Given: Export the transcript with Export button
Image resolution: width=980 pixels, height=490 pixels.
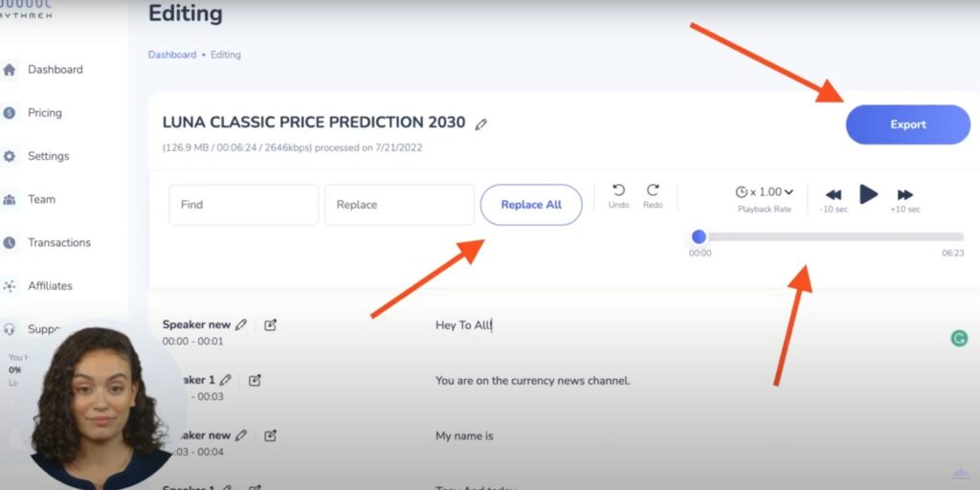Looking at the screenshot, I should (x=908, y=124).
